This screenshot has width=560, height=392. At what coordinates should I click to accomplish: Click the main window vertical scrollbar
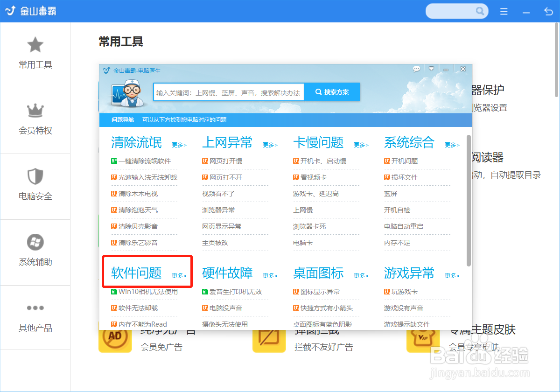pos(557,61)
